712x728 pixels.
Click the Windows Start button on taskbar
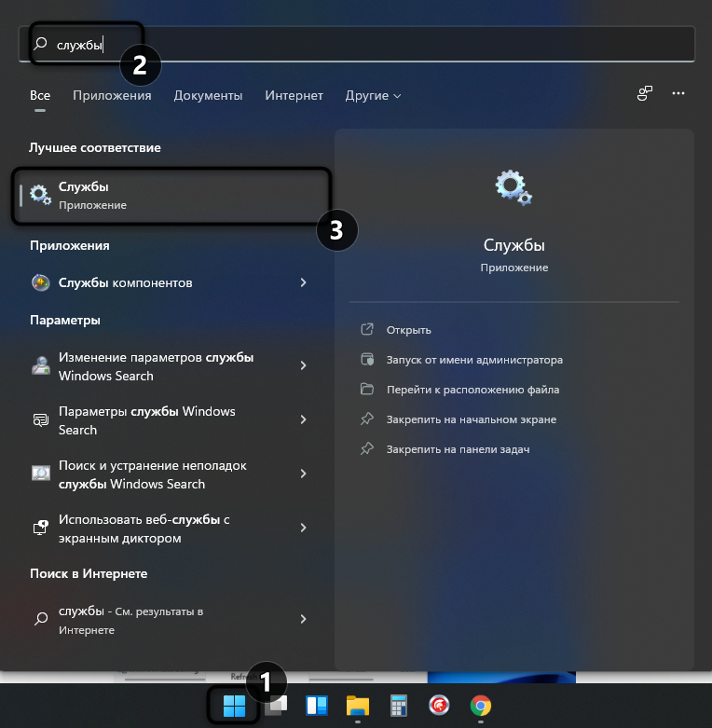(x=234, y=706)
